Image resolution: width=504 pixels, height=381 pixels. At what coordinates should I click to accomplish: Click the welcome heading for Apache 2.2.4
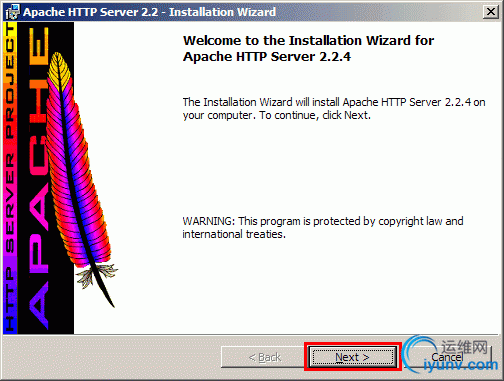(x=308, y=48)
